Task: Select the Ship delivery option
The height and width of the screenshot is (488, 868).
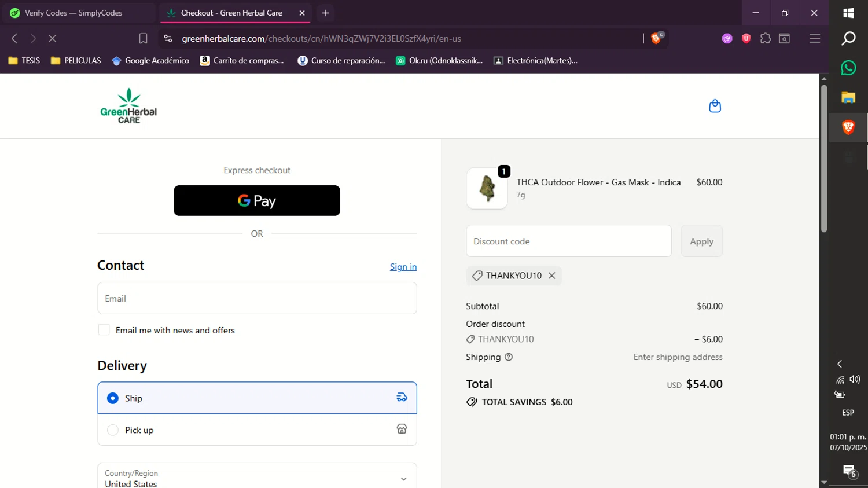Action: click(257, 398)
